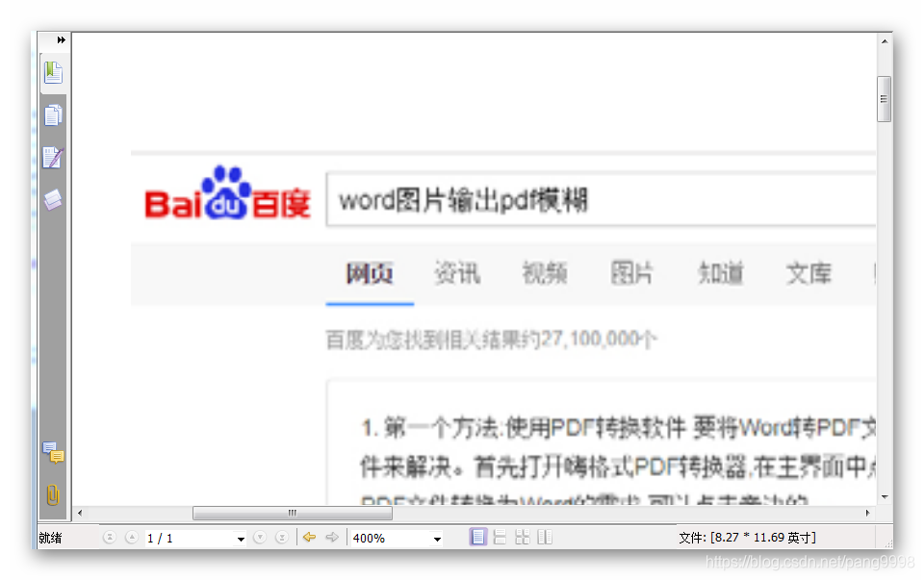
Task: Select single page layout mode
Action: [478, 537]
